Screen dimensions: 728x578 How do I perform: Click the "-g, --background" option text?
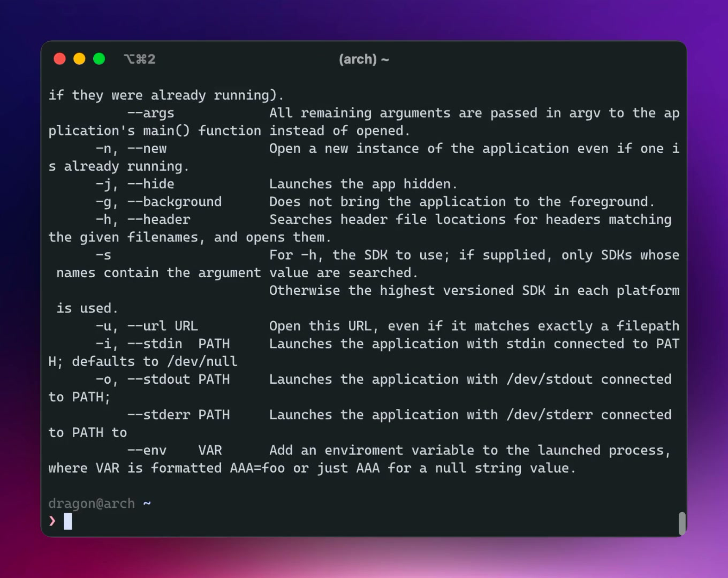pyautogui.click(x=158, y=202)
